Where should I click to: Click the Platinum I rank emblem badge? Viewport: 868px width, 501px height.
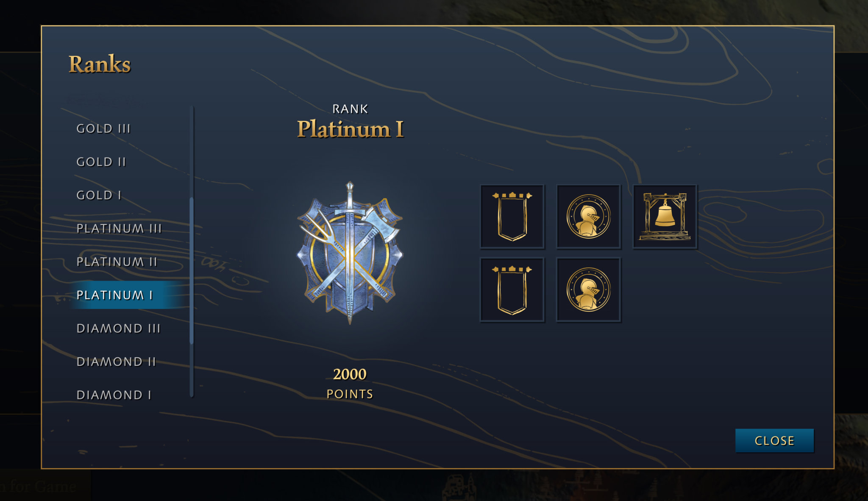[x=350, y=253]
